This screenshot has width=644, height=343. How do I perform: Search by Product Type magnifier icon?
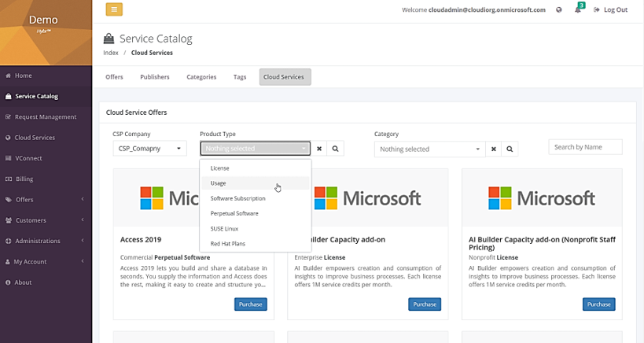coord(335,148)
